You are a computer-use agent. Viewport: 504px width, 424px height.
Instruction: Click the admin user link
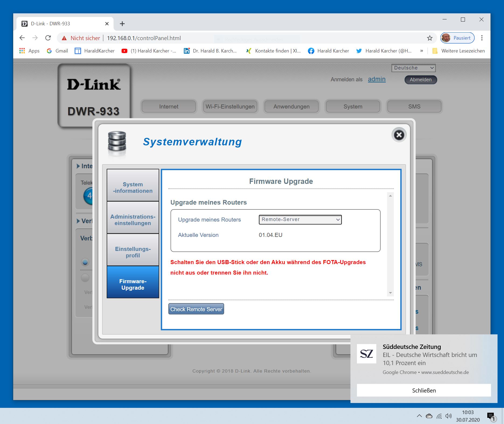click(377, 79)
